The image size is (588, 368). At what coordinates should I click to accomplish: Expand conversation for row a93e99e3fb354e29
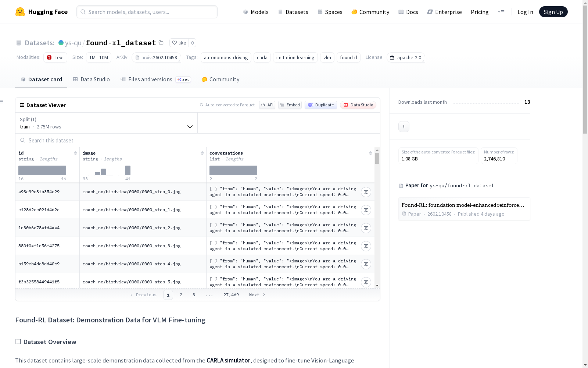pos(366,192)
